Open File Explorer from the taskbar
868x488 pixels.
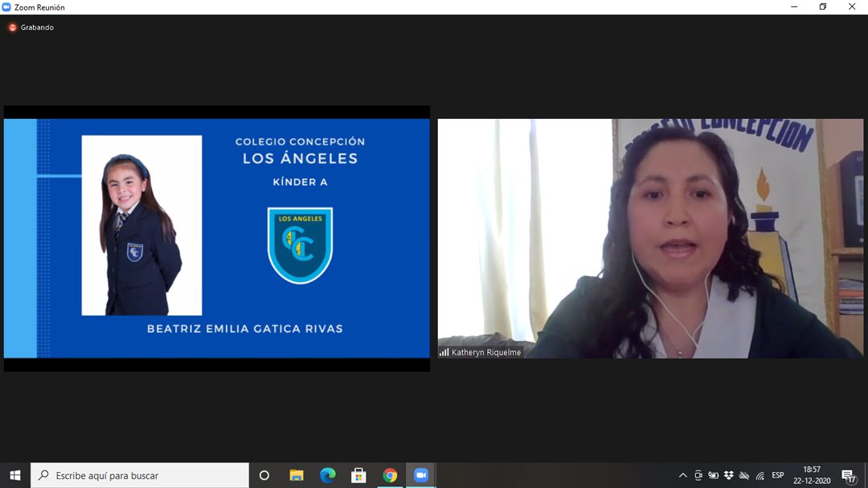click(297, 475)
